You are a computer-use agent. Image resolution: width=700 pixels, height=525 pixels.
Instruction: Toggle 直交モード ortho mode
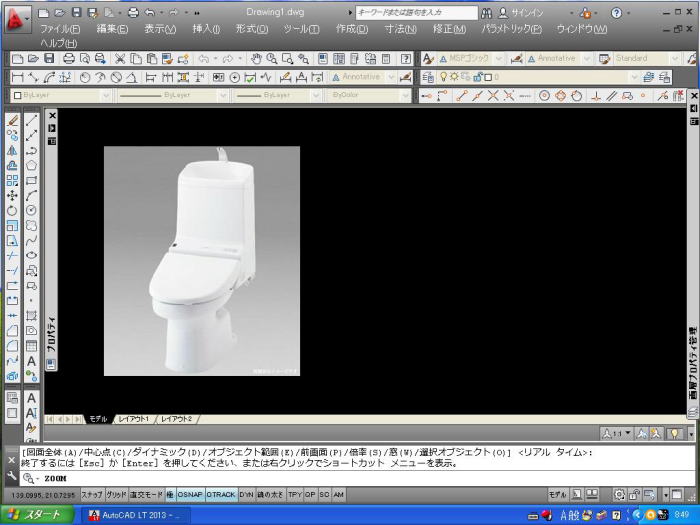click(146, 495)
